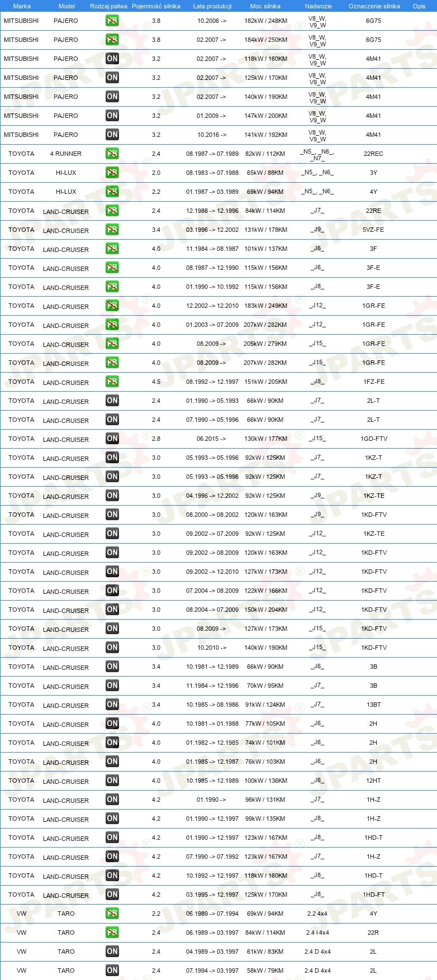437x980 pixels.
Task: Click the 91kW / 124KM power cell
Action: coord(265,705)
